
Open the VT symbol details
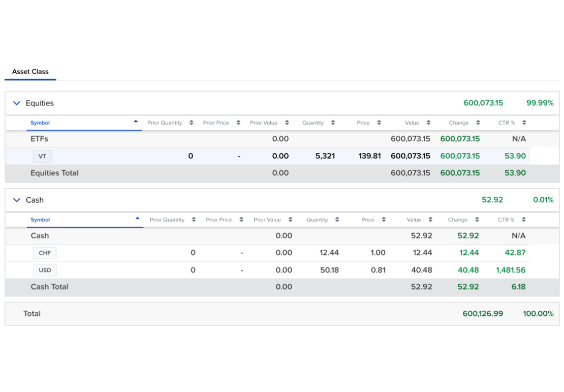tap(42, 156)
